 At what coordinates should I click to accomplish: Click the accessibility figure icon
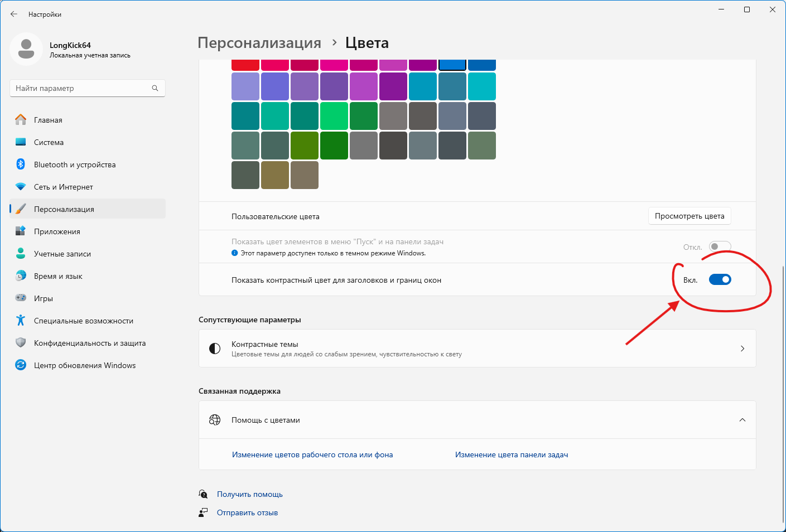(x=21, y=320)
